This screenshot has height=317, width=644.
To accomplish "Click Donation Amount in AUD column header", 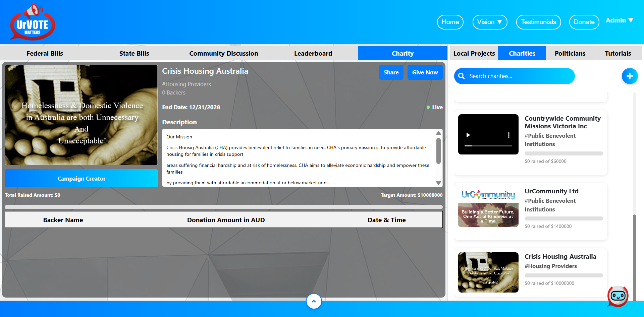I will point(226,220).
